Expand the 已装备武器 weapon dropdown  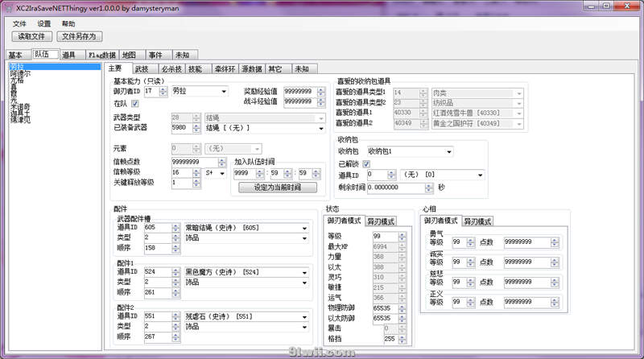tap(320, 128)
